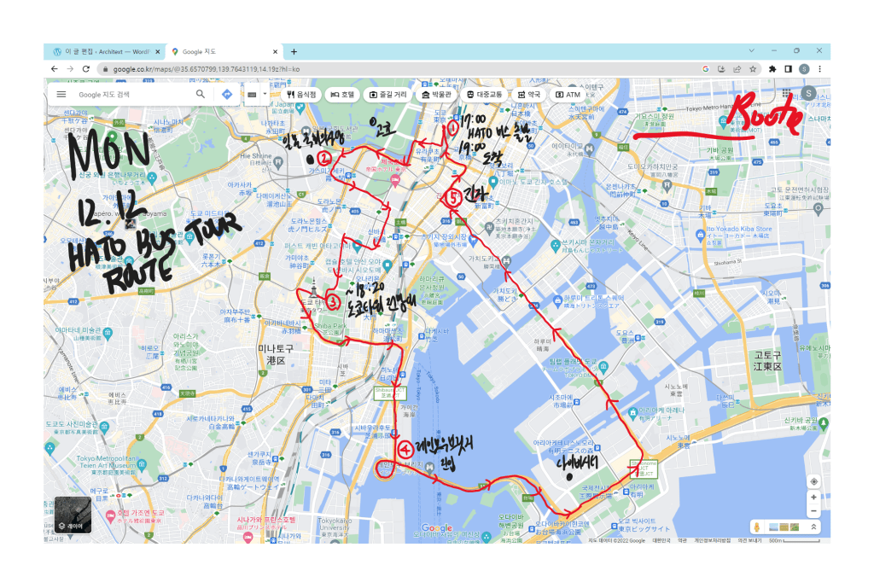The width and height of the screenshot is (874, 588).
Task: Zoom in with the plus button
Action: (813, 498)
